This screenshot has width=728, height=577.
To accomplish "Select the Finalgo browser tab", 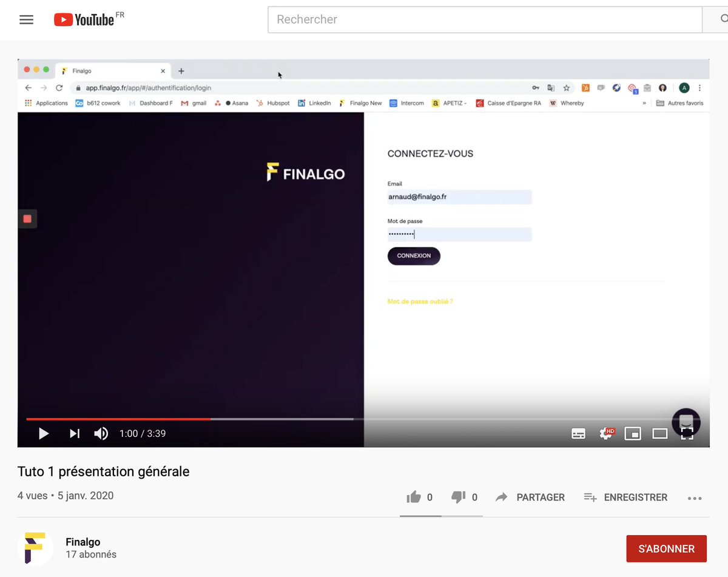I will (113, 71).
